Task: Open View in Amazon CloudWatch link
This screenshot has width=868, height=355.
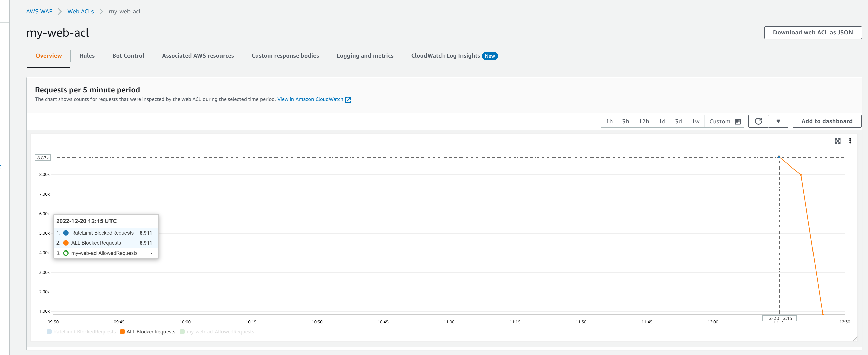Action: pos(310,99)
